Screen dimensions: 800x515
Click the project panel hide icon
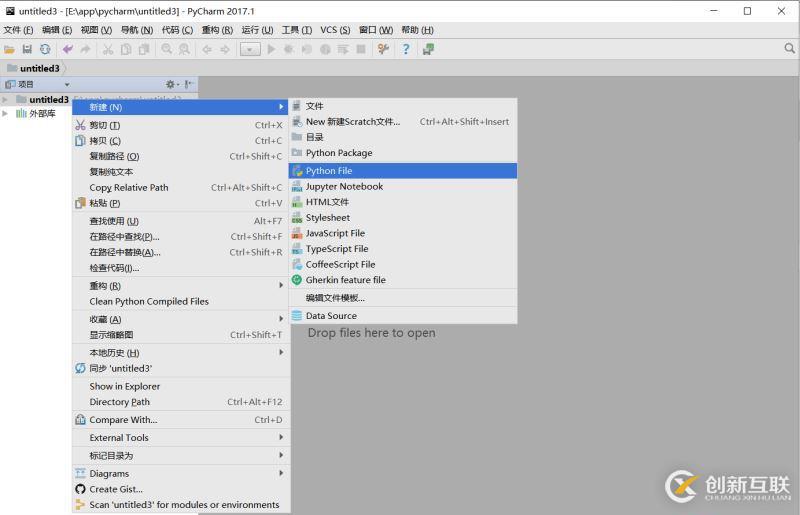[x=188, y=84]
